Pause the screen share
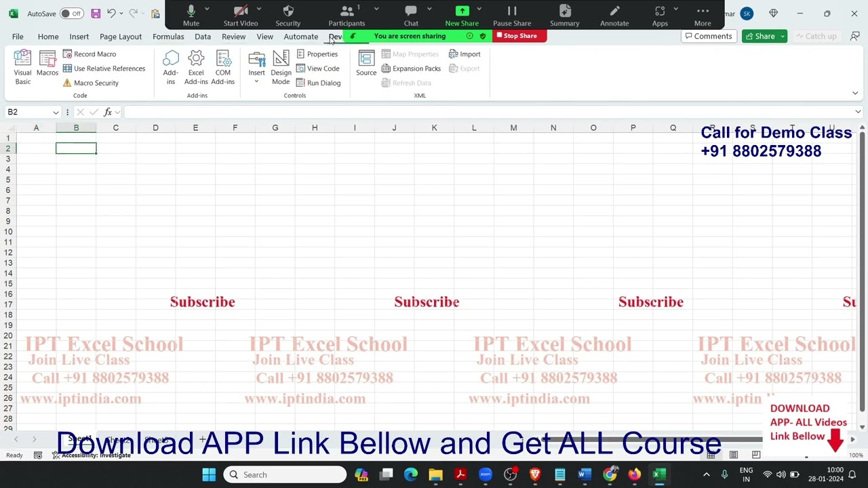 coord(512,15)
